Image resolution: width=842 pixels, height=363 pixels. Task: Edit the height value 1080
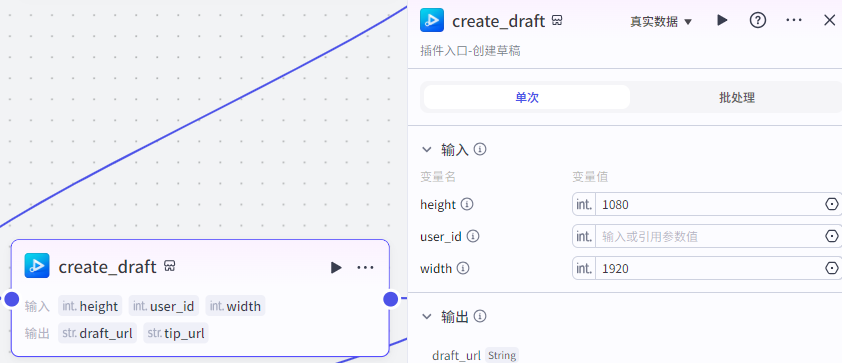point(709,204)
